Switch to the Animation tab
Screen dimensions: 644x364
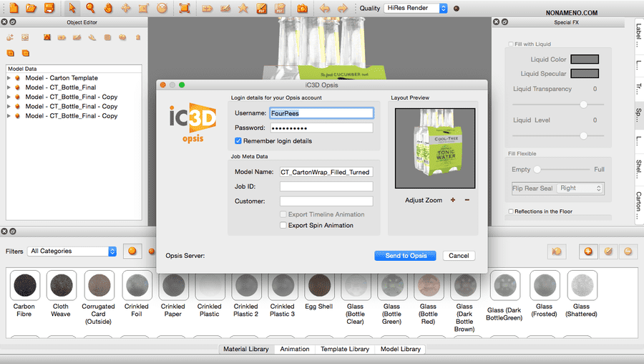pos(295,349)
